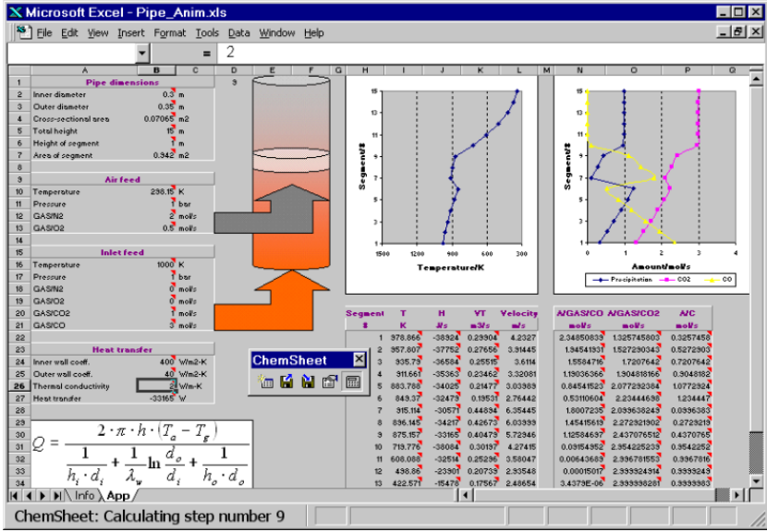
Task: Open the Name Box dropdown arrow
Action: click(142, 54)
